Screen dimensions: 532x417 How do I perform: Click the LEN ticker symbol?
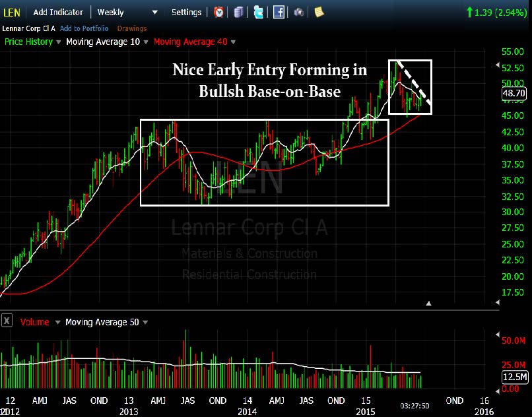(12, 13)
